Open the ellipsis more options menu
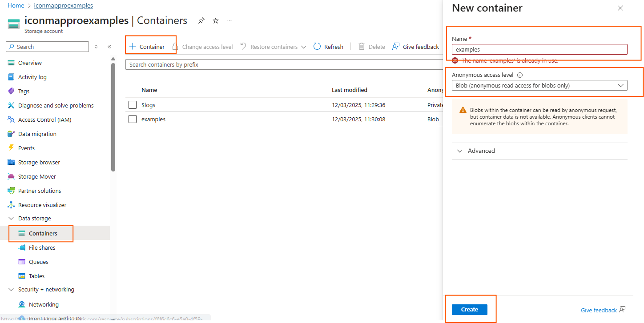The image size is (644, 323). (230, 20)
